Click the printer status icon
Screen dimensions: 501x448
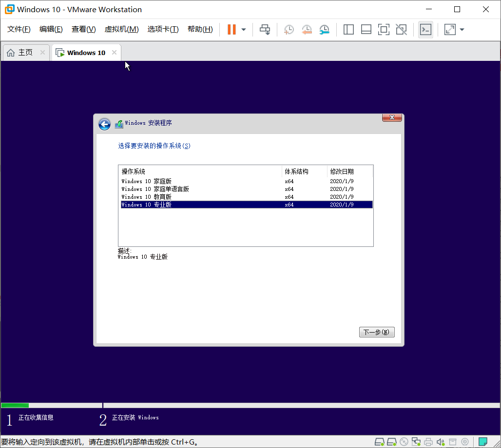[x=428, y=442]
